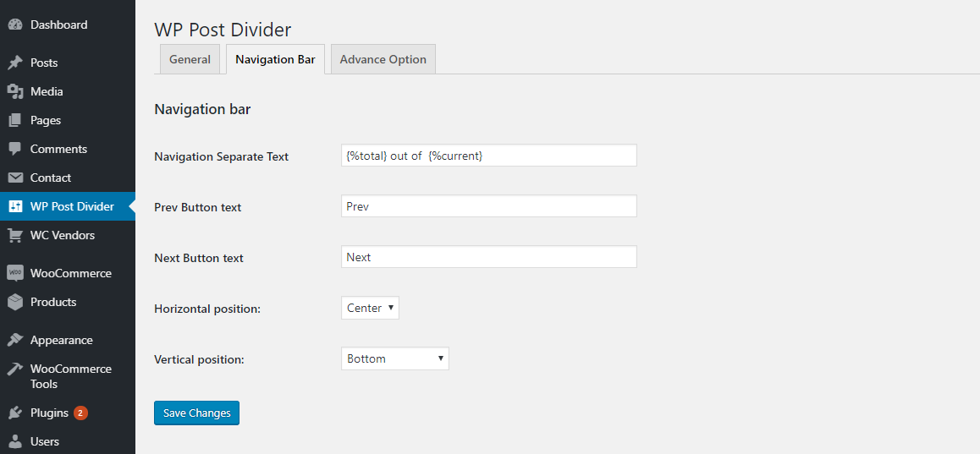Click the Contact envelope icon

(14, 178)
